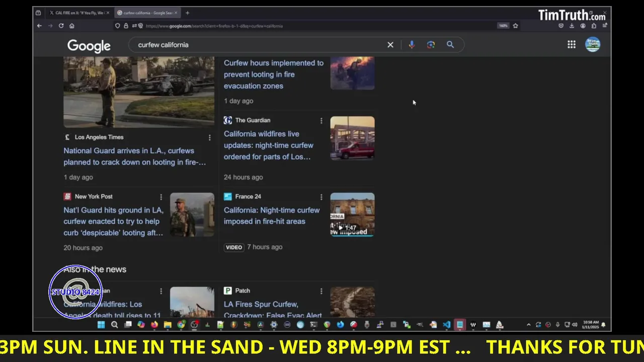The image size is (644, 362).
Task: Click The Guardian fire truck thumbnail
Action: (352, 138)
